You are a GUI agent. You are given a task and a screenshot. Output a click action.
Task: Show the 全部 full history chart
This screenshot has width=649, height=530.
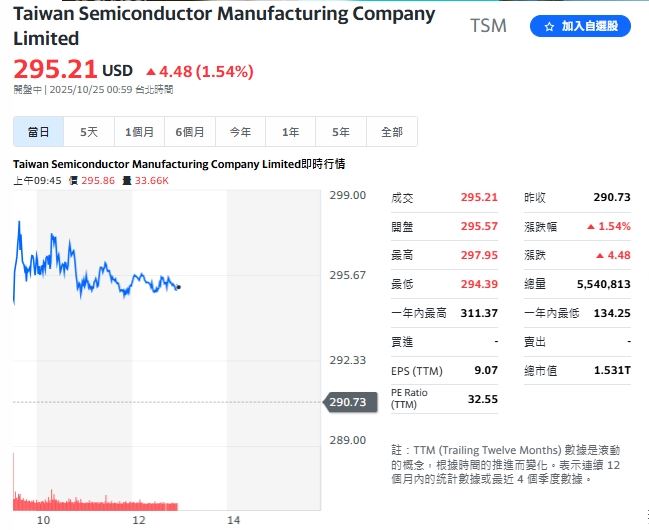pos(392,132)
